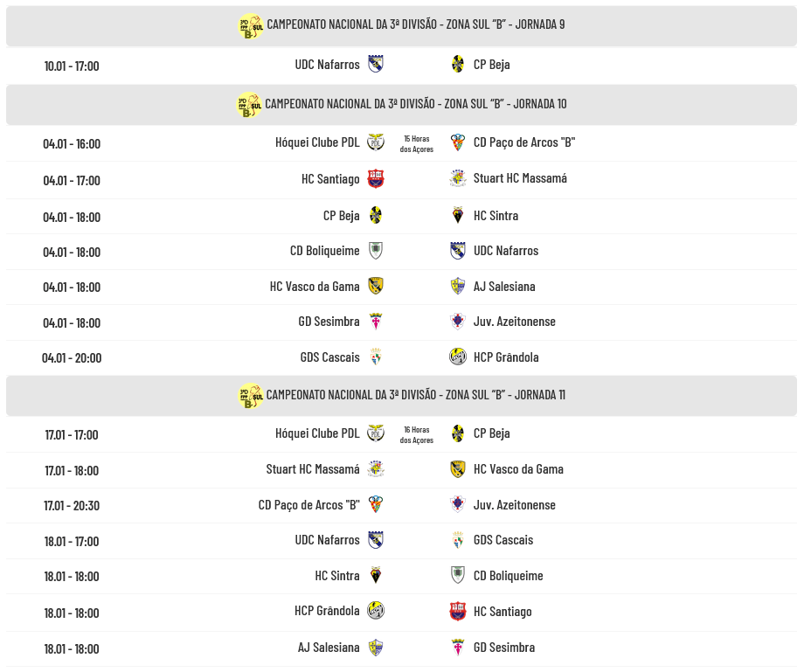The height and width of the screenshot is (672, 804).
Task: Open HC Vasco da Gama team name in Jornada 10
Action: tap(315, 286)
